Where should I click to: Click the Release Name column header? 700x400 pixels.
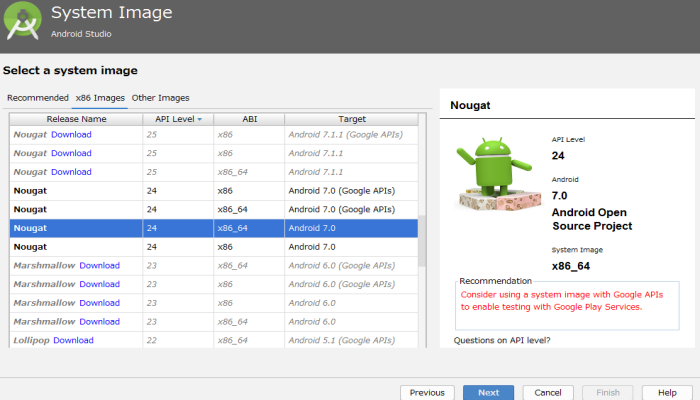pos(75,119)
